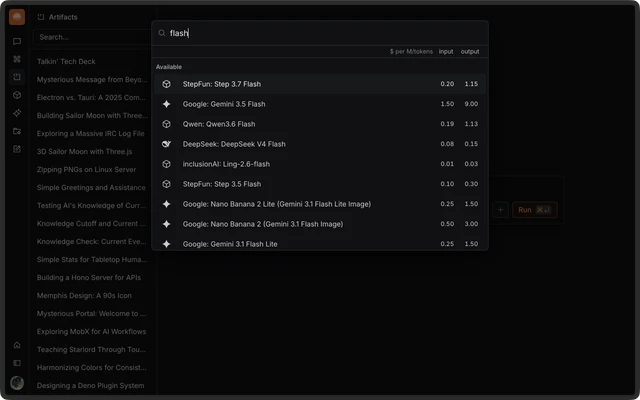Open the sparkle sidebar icon
Image resolution: width=640 pixels, height=400 pixels.
pos(17,113)
